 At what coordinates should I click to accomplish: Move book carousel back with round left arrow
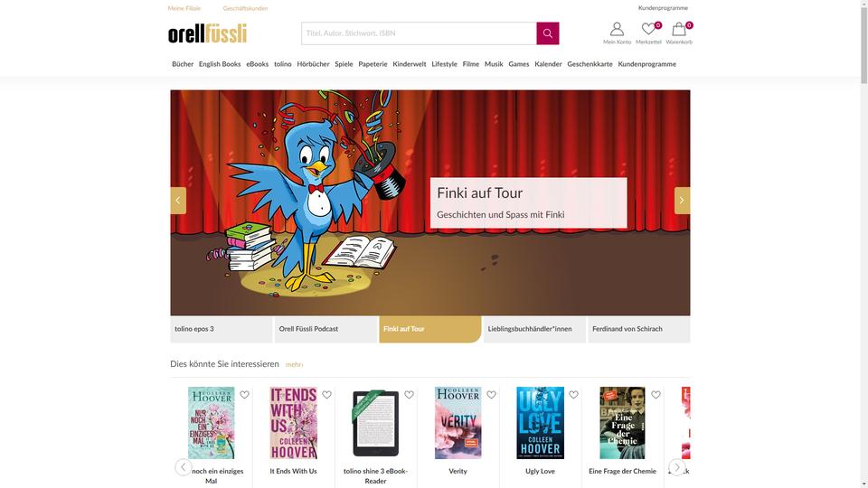point(184,467)
